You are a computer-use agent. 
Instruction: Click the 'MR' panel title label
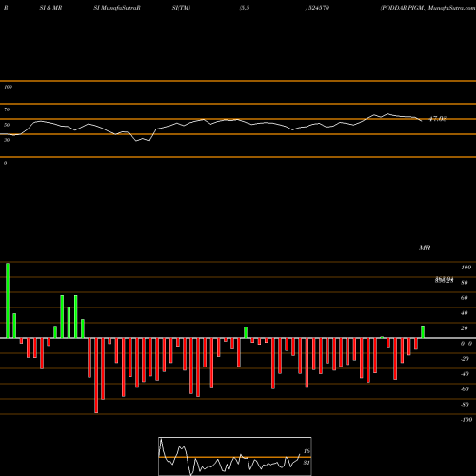click(x=425, y=248)
